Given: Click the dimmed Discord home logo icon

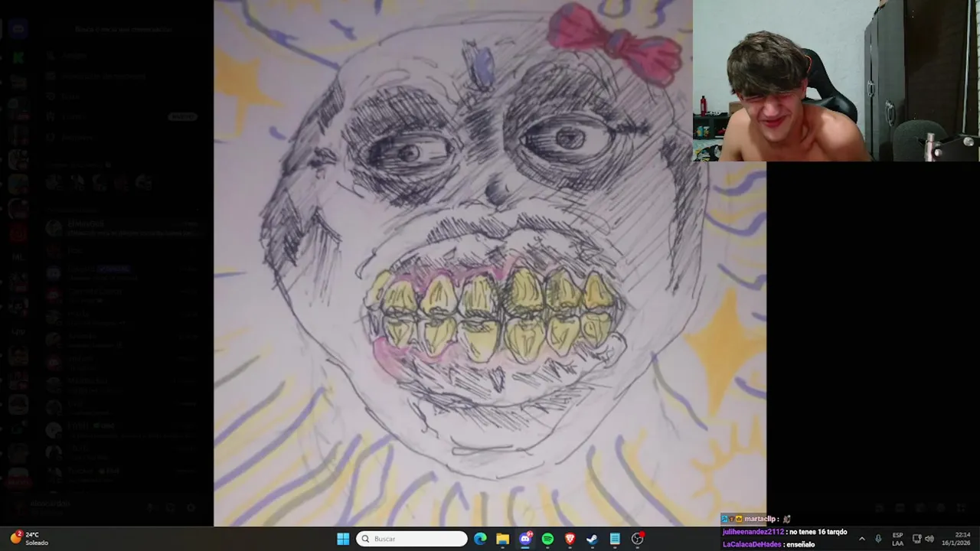Looking at the screenshot, I should pyautogui.click(x=18, y=29).
